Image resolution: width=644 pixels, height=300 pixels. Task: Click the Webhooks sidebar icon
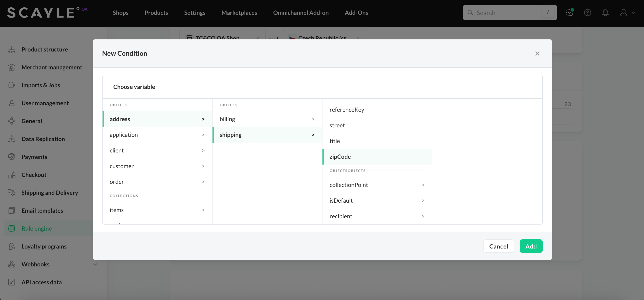[x=11, y=264]
